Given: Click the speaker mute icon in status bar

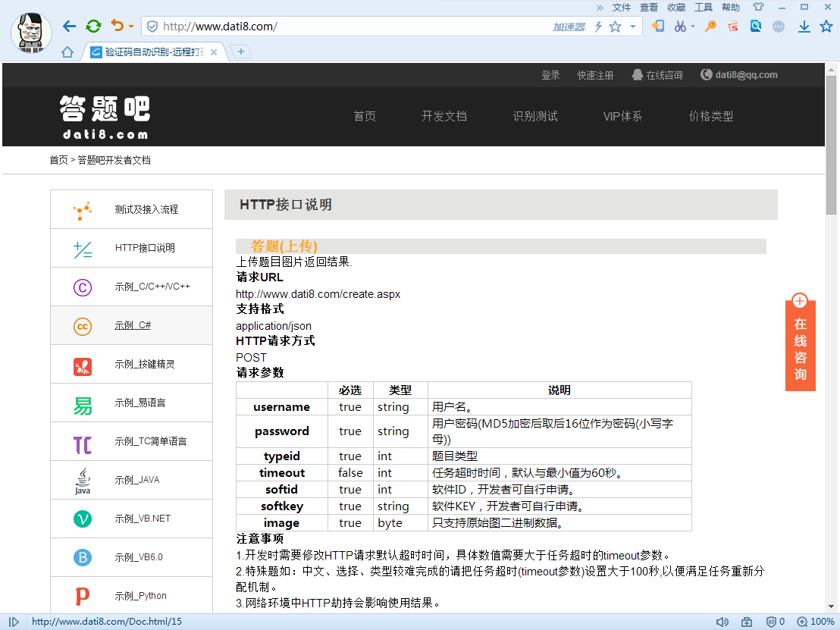Looking at the screenshot, I should coord(722,622).
